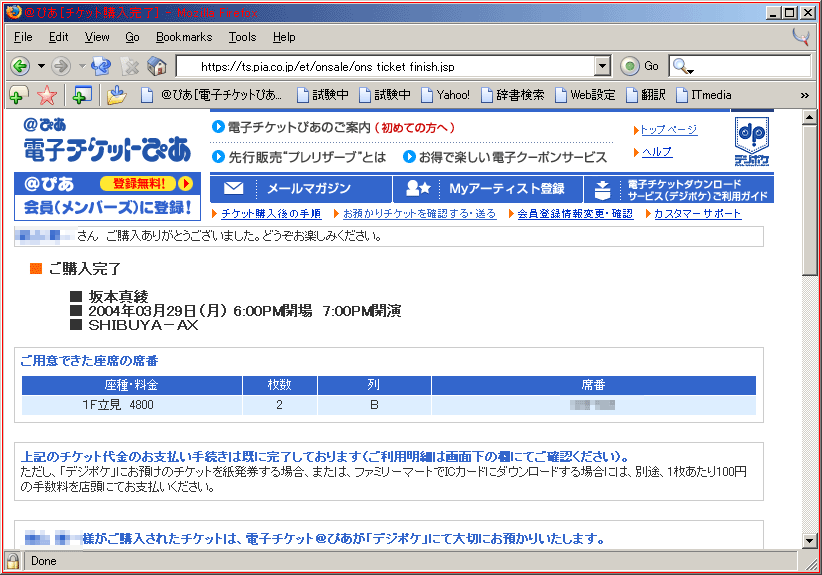Open the Back history dropdown arrow
Screen dimensions: 822x575
41,67
